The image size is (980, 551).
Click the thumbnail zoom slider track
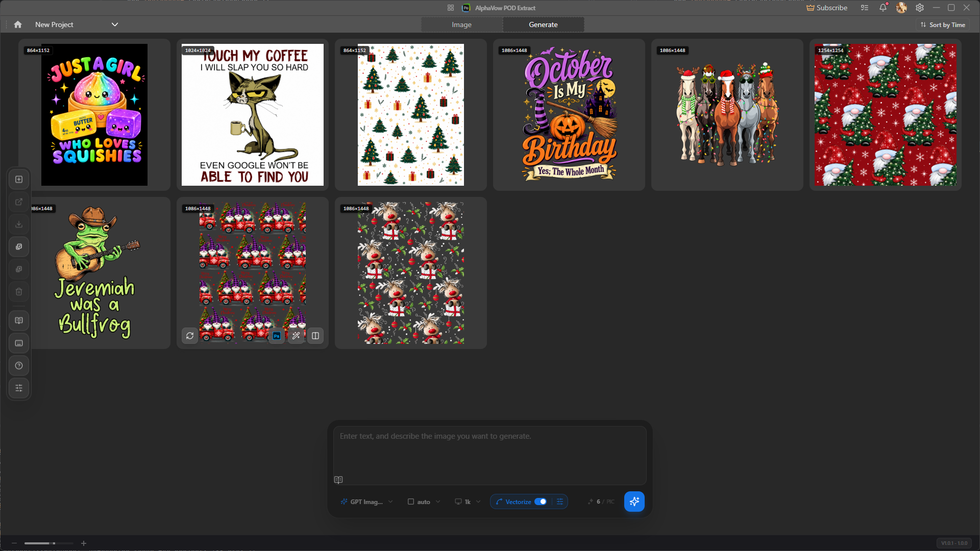click(x=49, y=543)
